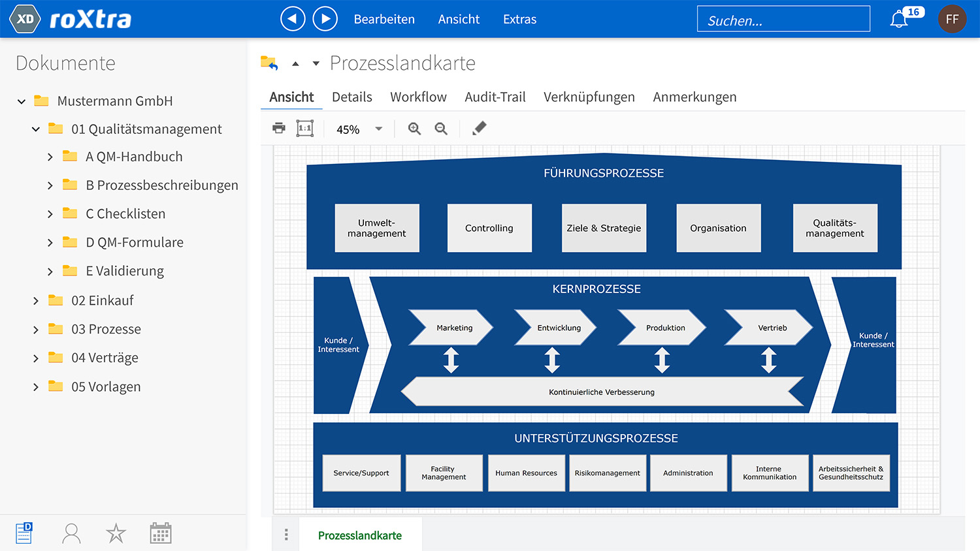Open the notifications bell
Screen dimensions: 980x551
(899, 20)
